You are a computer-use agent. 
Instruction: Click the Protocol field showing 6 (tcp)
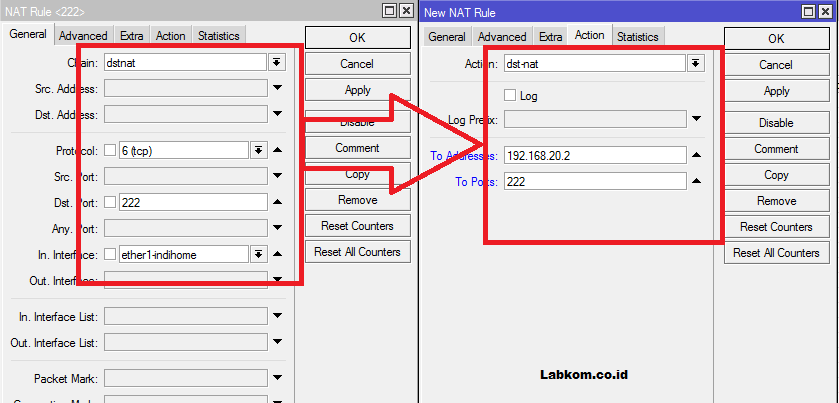click(x=184, y=150)
